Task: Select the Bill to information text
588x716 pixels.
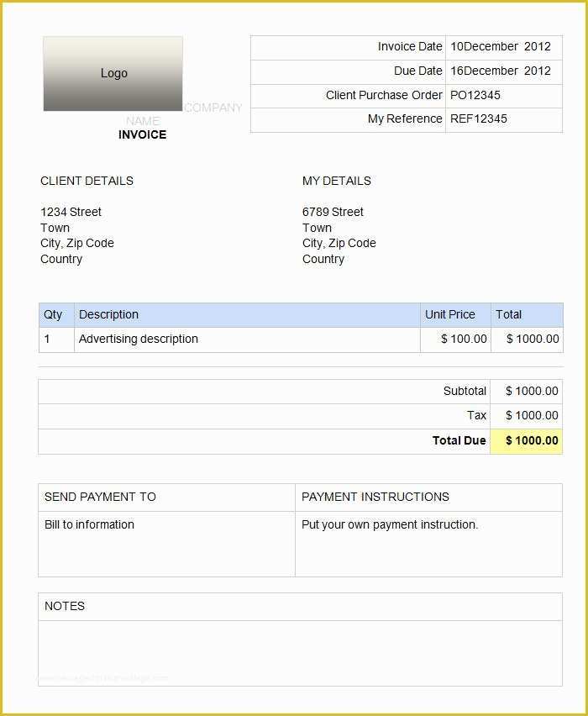Action: coord(90,524)
